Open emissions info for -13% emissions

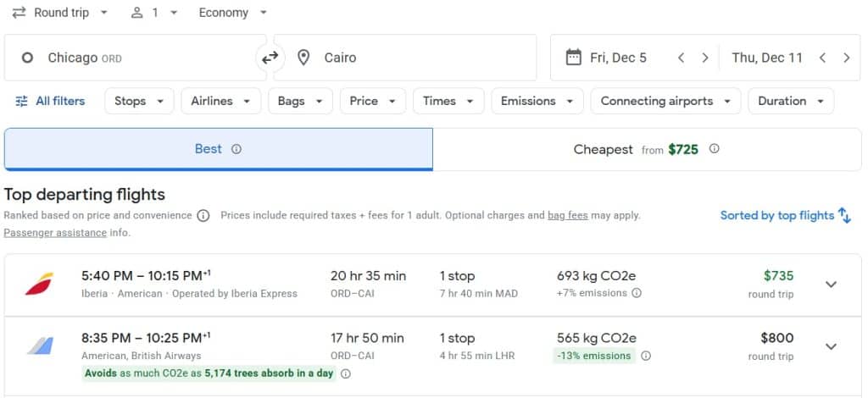click(x=646, y=356)
